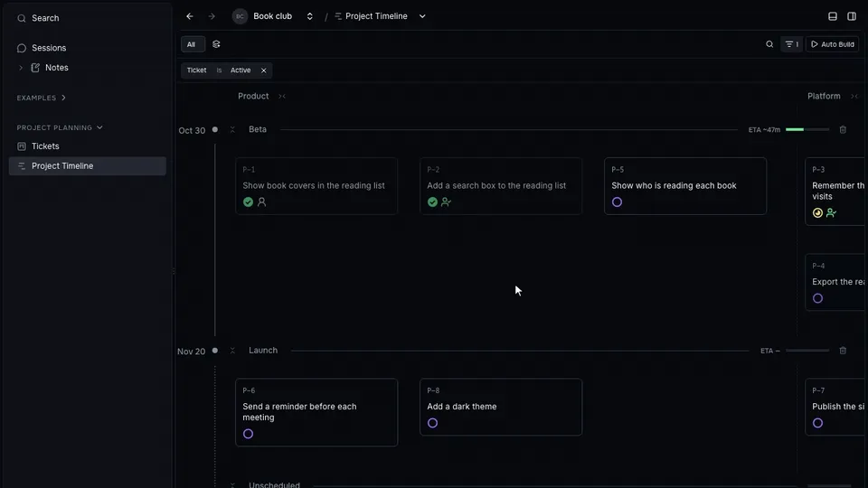Screen dimensions: 868x488
Task: Toggle the status circle on P-4
Action: coord(817,298)
